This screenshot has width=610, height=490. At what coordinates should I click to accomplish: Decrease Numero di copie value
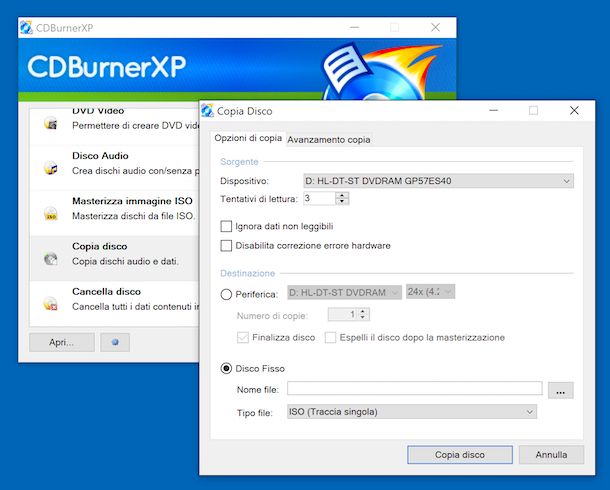pos(363,317)
